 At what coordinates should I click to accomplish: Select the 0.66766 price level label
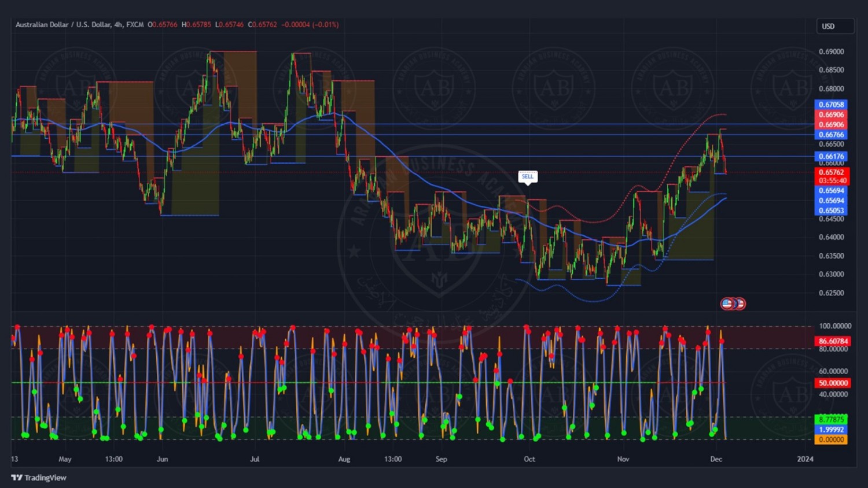[831, 135]
